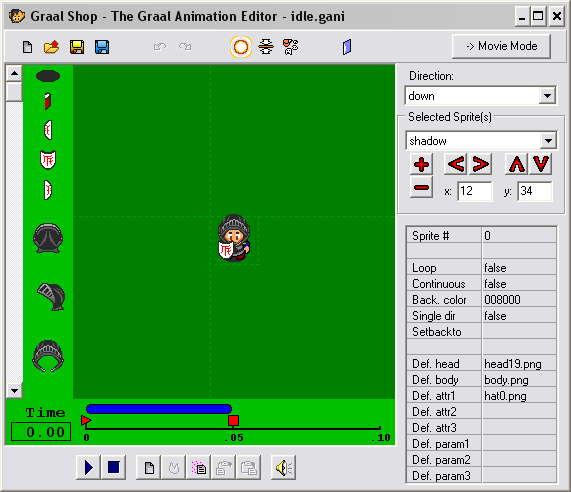571x492 pixels.
Task: Click the knight character on canvas
Action: coord(234,238)
